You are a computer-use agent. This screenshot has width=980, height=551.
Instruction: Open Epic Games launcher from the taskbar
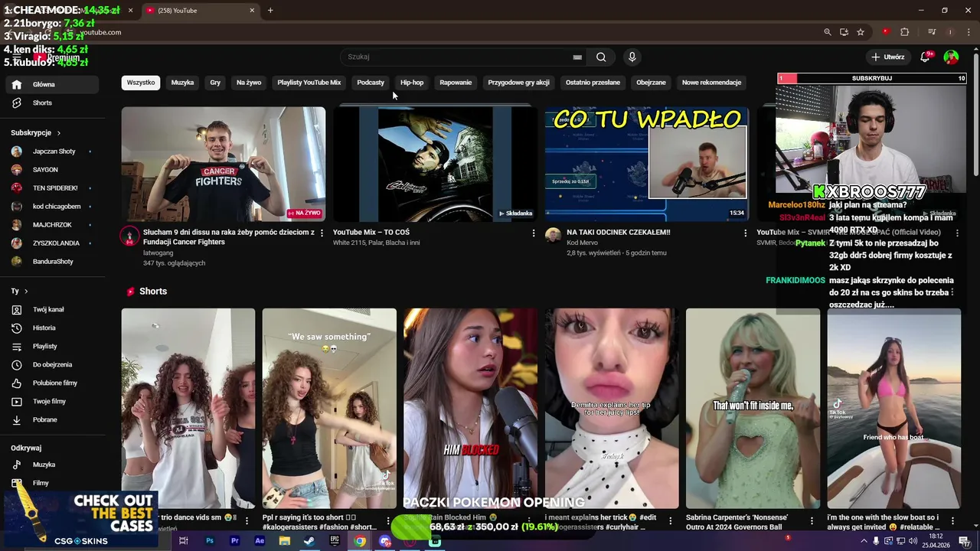pos(335,541)
